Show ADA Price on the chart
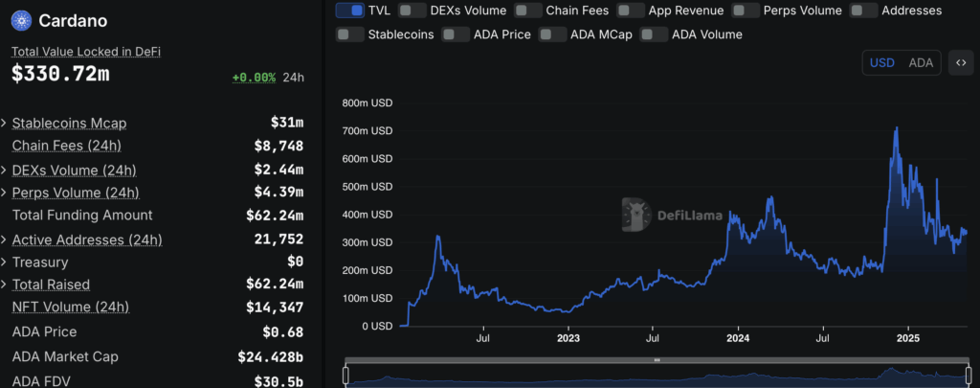The width and height of the screenshot is (980, 388). (456, 34)
